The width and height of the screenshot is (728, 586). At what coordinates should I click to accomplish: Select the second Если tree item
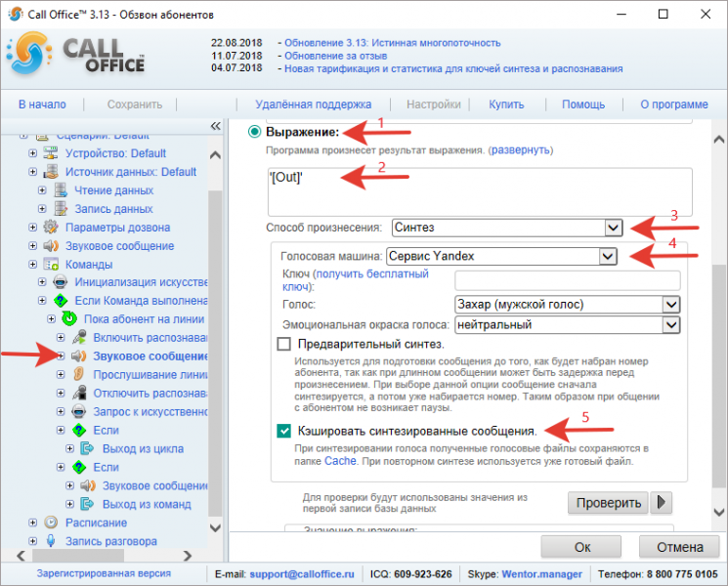(x=106, y=467)
